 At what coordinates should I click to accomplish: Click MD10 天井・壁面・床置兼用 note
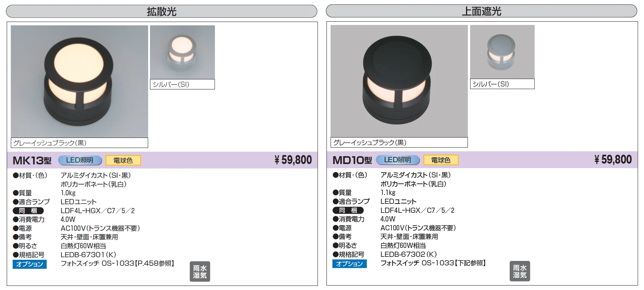[x=409, y=237]
